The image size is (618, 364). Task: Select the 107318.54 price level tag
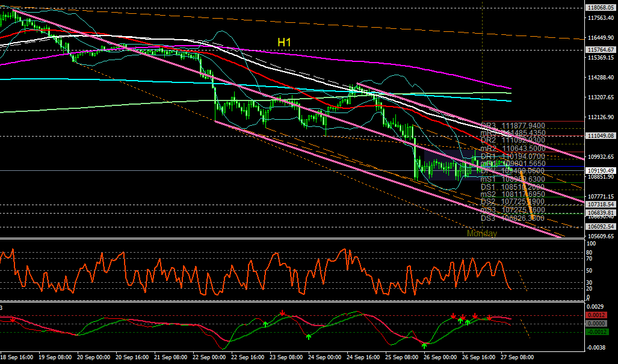click(601, 205)
